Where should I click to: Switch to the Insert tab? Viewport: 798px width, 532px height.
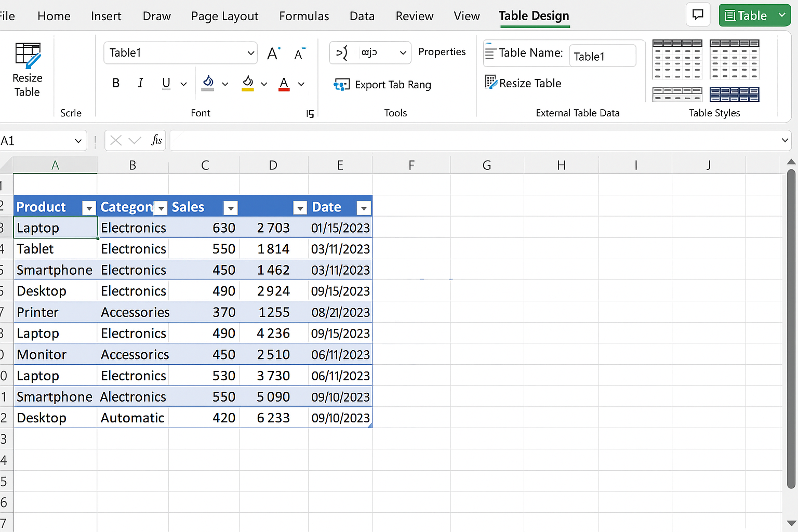(106, 16)
